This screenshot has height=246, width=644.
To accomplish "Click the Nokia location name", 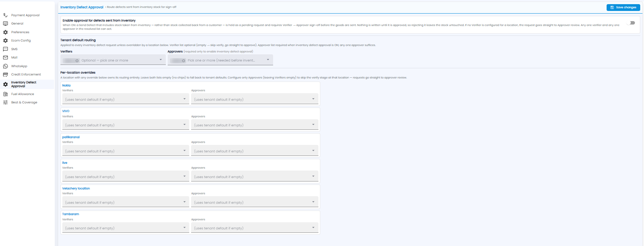I will [x=66, y=85].
